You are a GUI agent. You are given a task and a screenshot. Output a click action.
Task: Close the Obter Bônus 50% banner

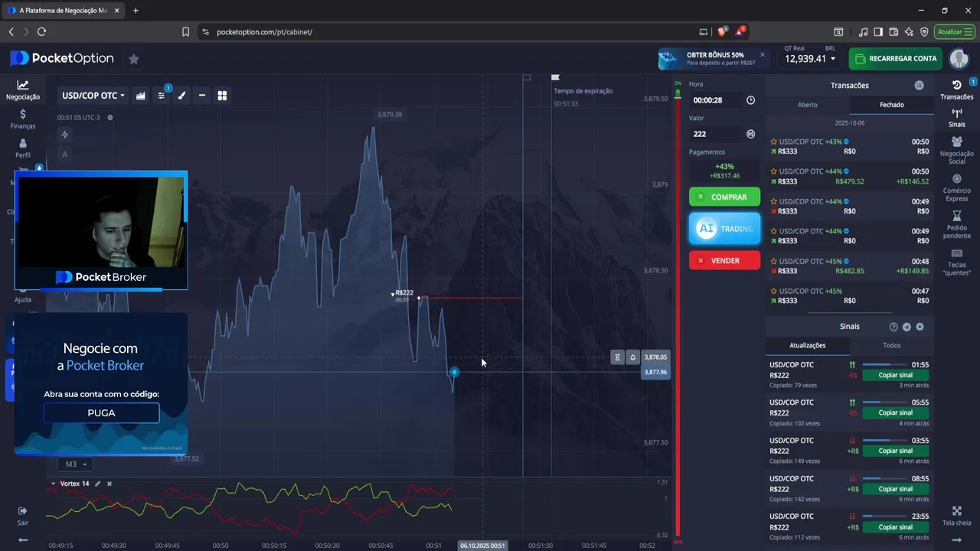pyautogui.click(x=762, y=54)
